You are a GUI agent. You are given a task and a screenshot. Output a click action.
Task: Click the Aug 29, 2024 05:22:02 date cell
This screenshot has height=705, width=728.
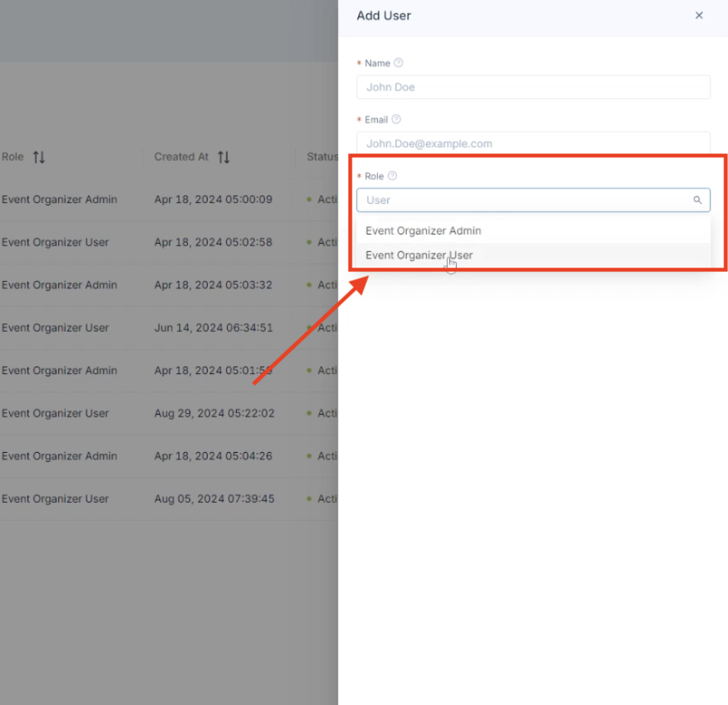214,414
